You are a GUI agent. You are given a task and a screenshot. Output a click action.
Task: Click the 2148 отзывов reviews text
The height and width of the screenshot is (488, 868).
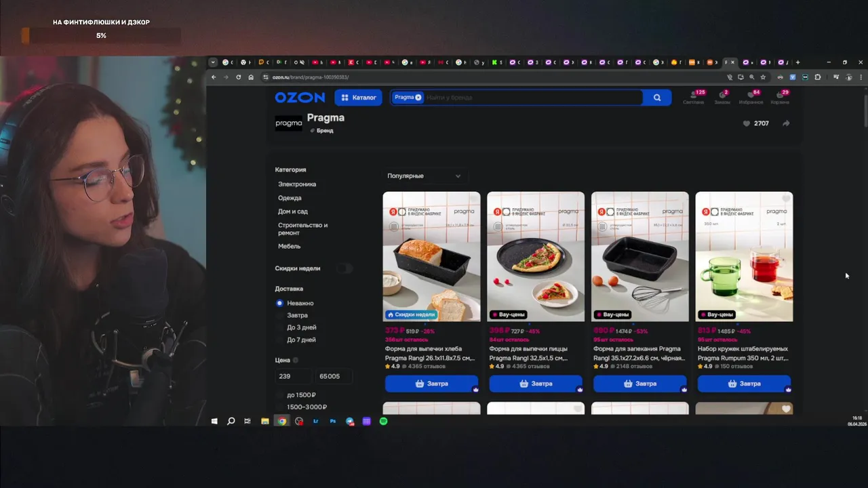633,367
